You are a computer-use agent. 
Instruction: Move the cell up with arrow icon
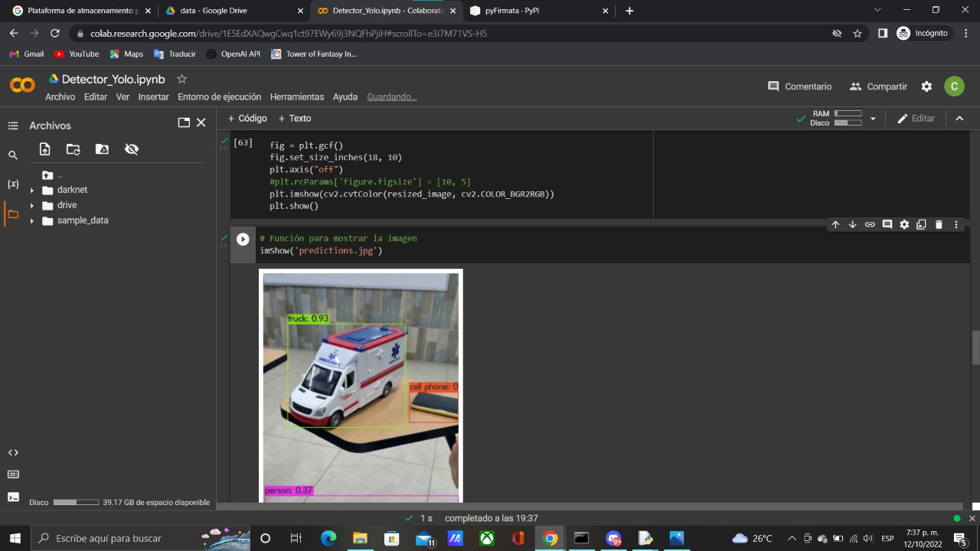835,224
